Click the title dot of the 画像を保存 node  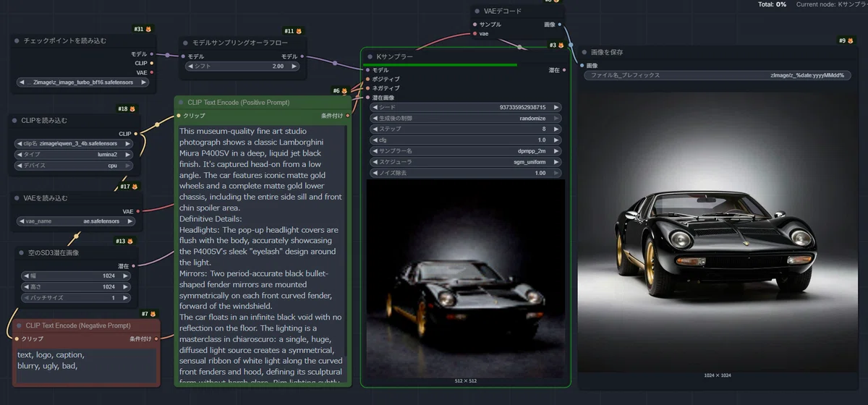point(584,52)
